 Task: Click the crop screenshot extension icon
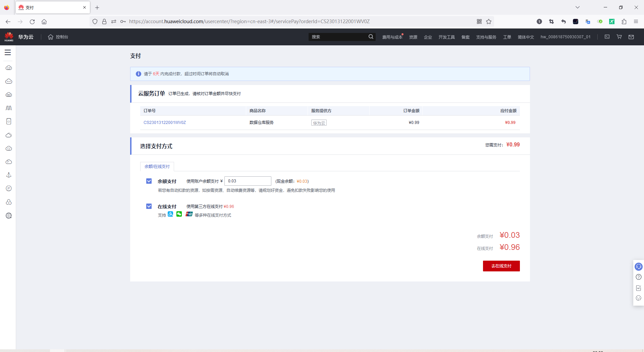(551, 21)
